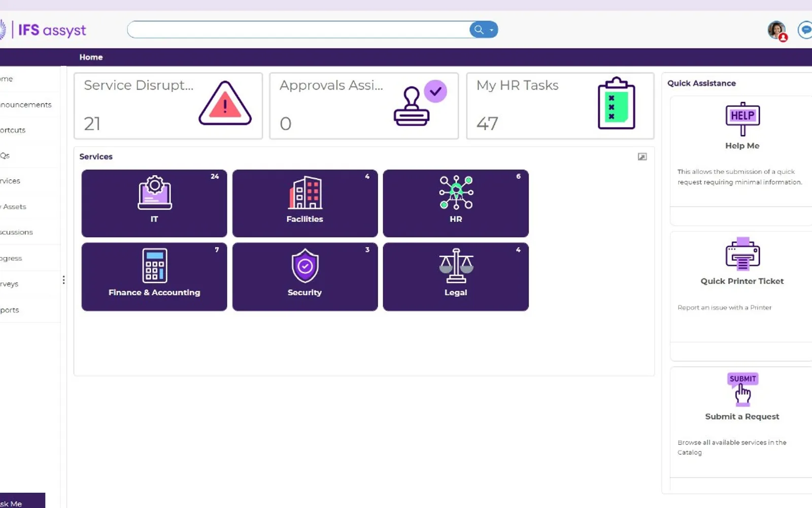Open the Finance & Accounting service tile
The width and height of the screenshot is (812, 508).
pyautogui.click(x=154, y=277)
